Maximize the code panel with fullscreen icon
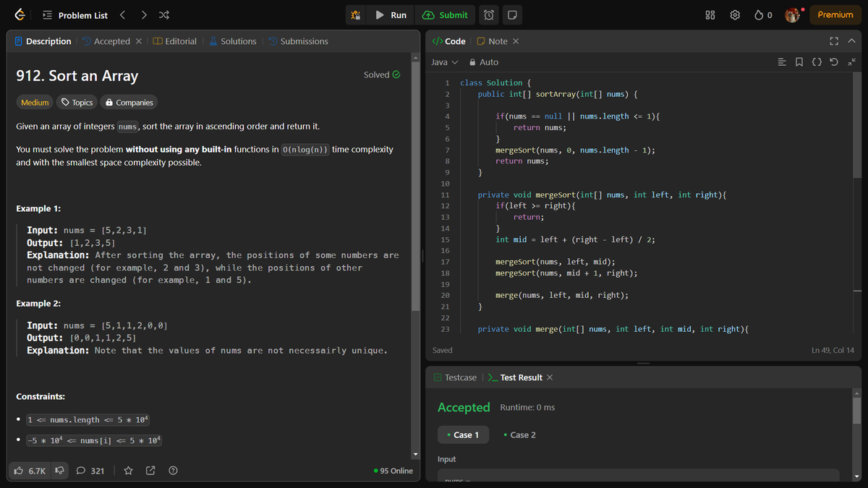The width and height of the screenshot is (868, 488). coord(834,41)
